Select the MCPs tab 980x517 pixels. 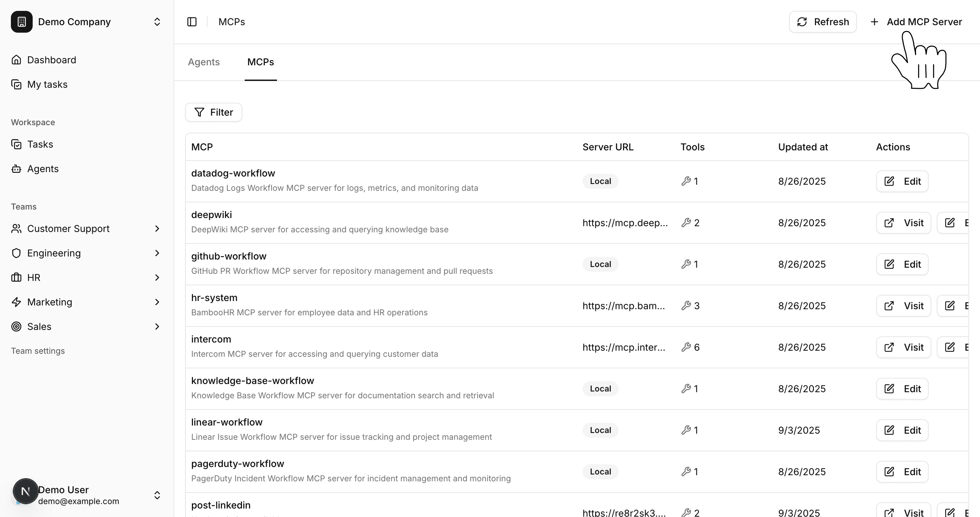(260, 62)
